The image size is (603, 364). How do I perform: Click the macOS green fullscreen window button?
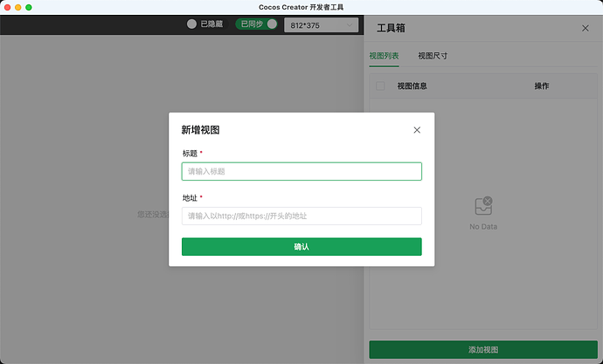click(29, 7)
